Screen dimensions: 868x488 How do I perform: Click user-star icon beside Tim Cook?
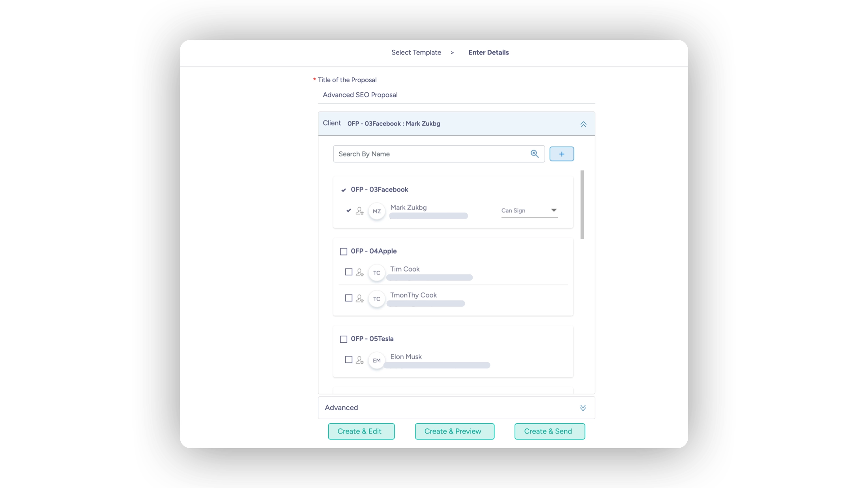pyautogui.click(x=359, y=272)
